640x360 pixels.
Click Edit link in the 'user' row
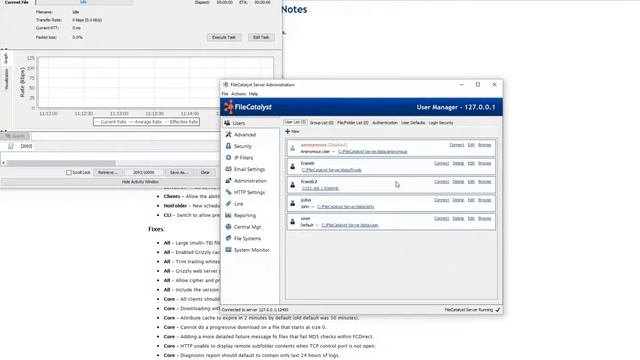[471, 218]
